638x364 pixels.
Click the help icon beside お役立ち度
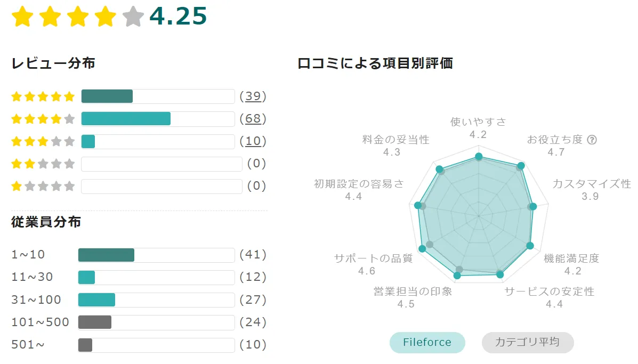pyautogui.click(x=591, y=140)
